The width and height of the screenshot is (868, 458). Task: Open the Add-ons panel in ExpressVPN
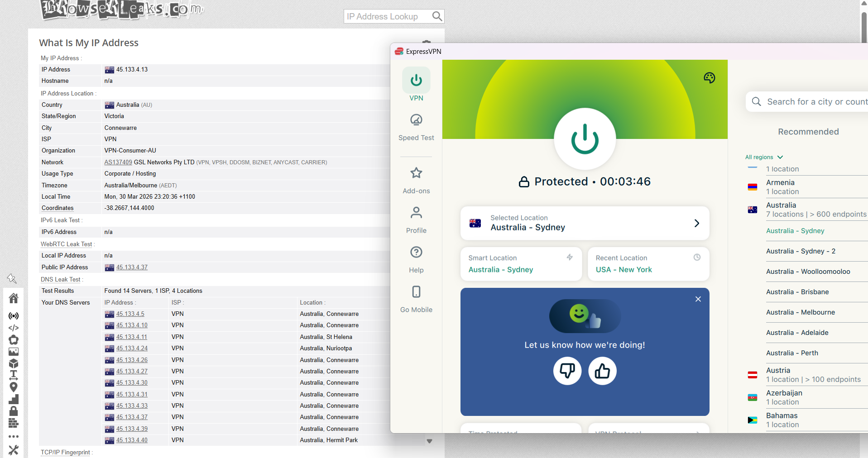tap(416, 180)
